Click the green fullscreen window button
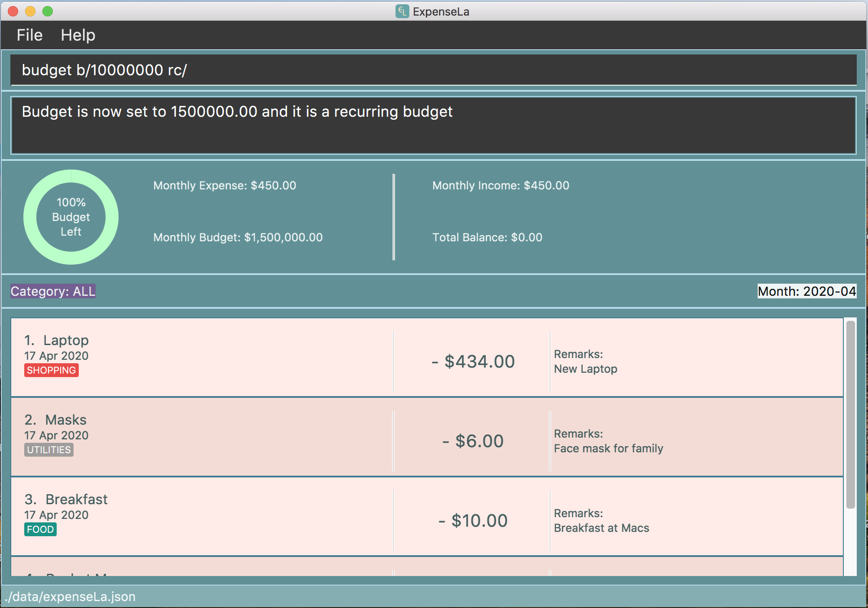Viewport: 868px width, 608px height. point(48,11)
